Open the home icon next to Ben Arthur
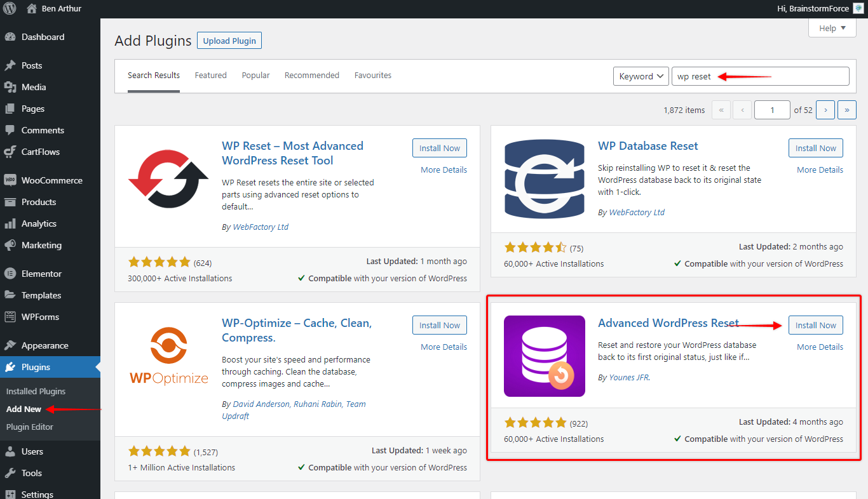Image resolution: width=868 pixels, height=499 pixels. pos(32,9)
